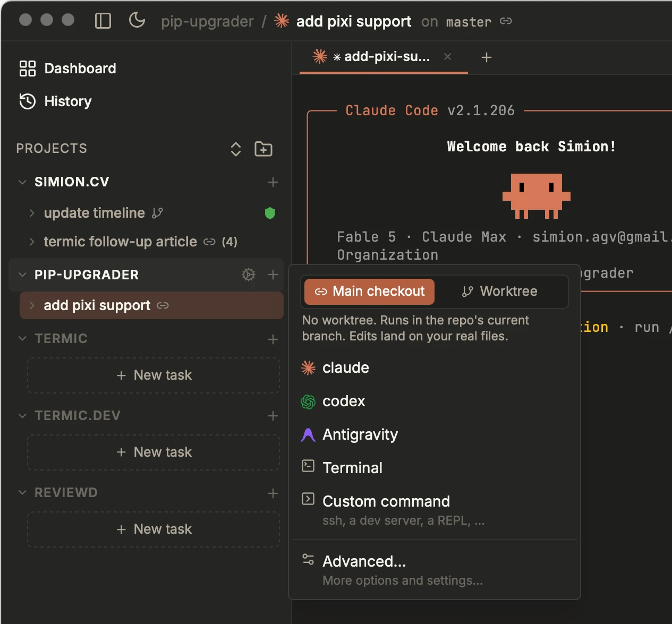Expand termic follow-up article task
The height and width of the screenshot is (624, 672).
tap(32, 242)
